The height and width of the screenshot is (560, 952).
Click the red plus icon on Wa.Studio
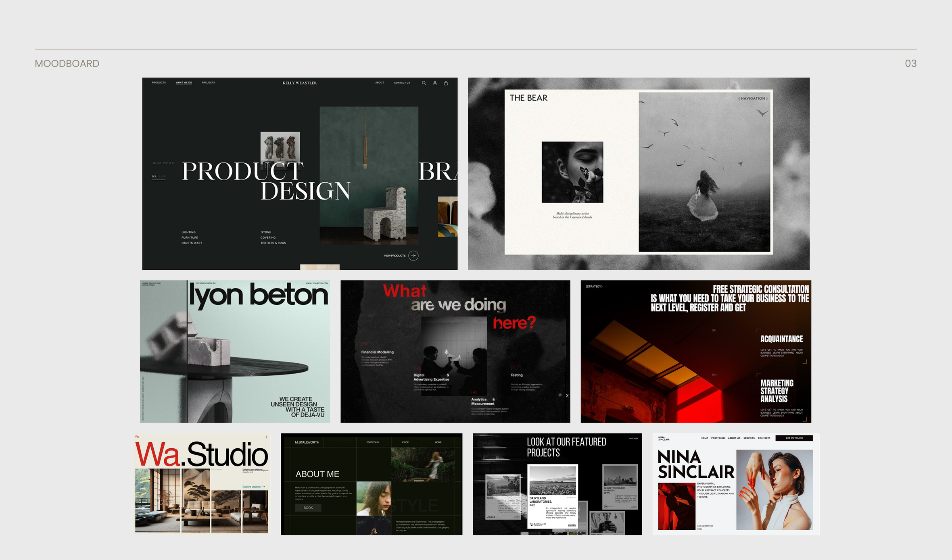[266, 437]
